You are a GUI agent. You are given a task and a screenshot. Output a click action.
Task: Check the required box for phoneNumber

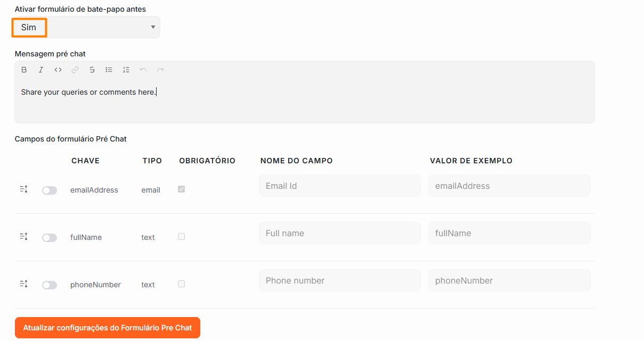[181, 284]
